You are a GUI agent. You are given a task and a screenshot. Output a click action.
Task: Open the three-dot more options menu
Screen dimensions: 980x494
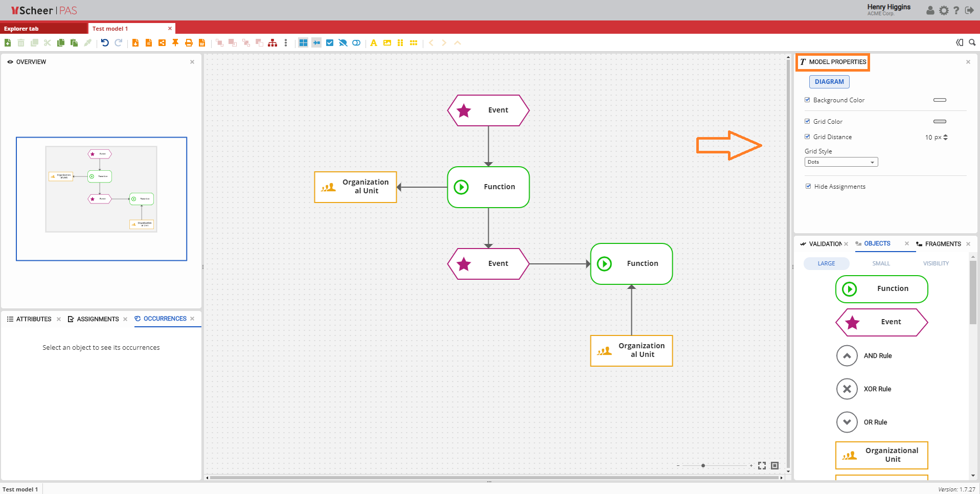pyautogui.click(x=286, y=43)
